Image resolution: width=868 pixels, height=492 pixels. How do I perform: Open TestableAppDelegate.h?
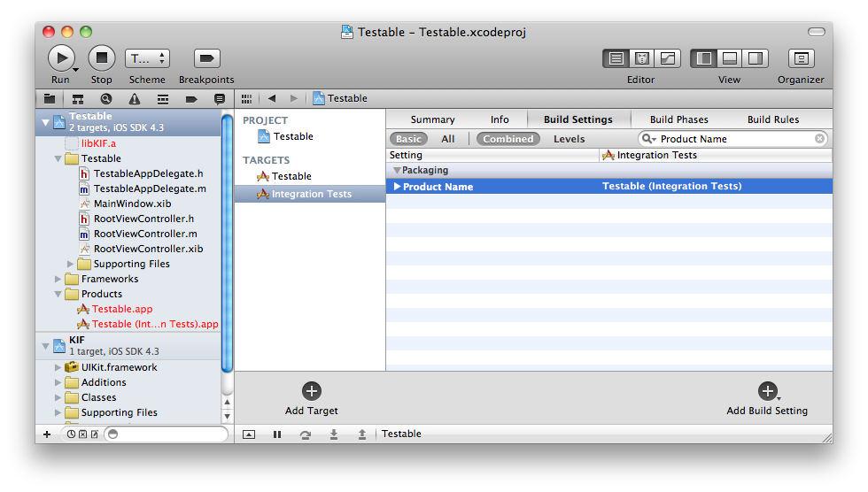(x=149, y=173)
